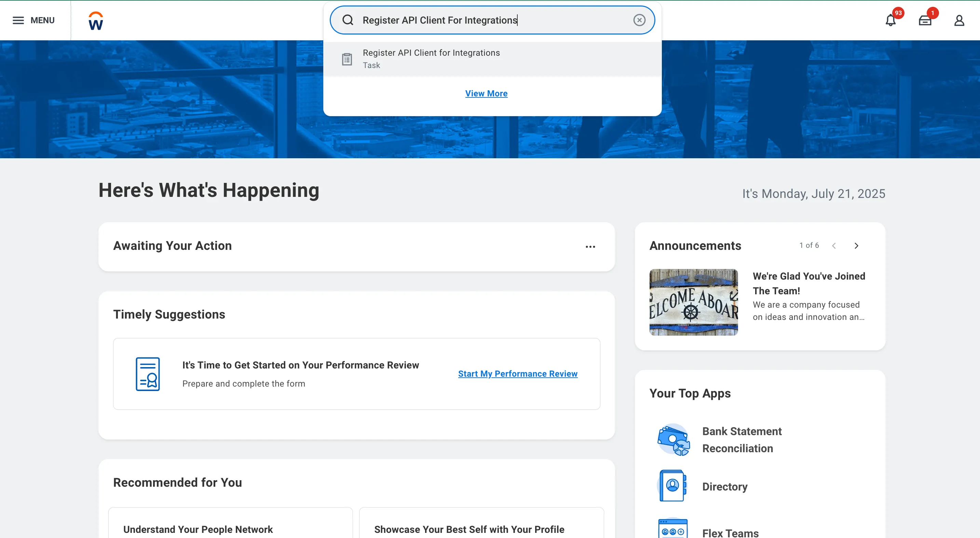
Task: Open notifications bell icon
Action: coord(890,20)
